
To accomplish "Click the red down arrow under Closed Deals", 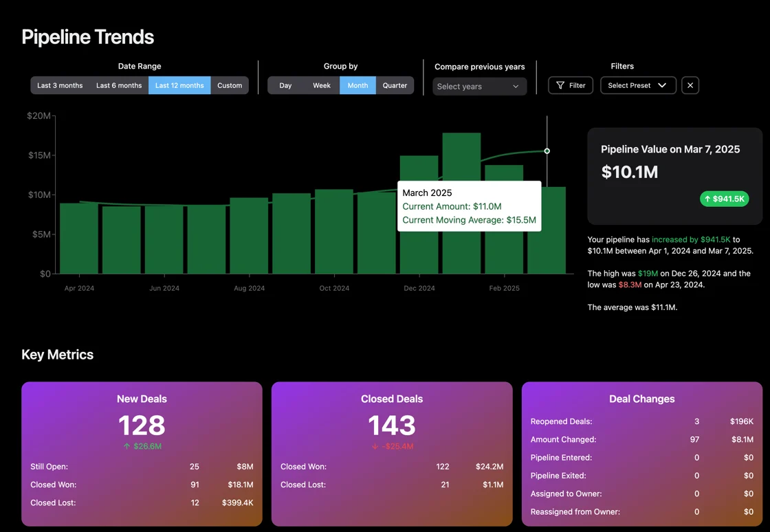I will click(375, 446).
